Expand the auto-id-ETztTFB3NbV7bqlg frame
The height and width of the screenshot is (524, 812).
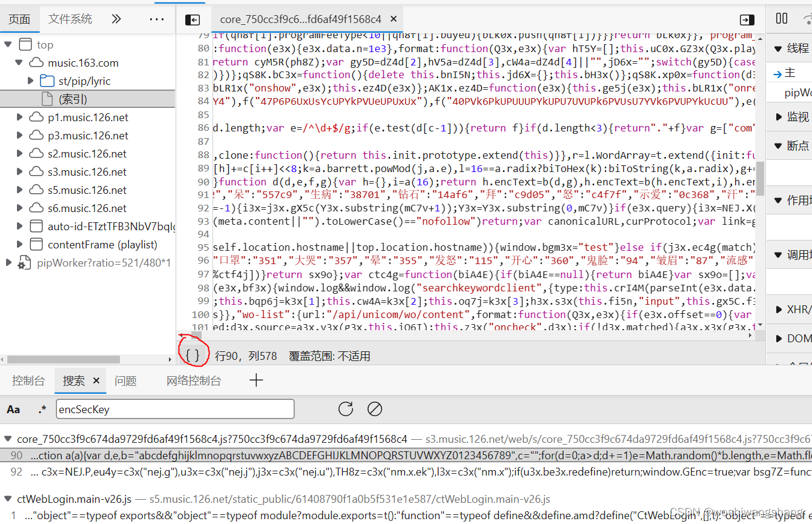[19, 226]
